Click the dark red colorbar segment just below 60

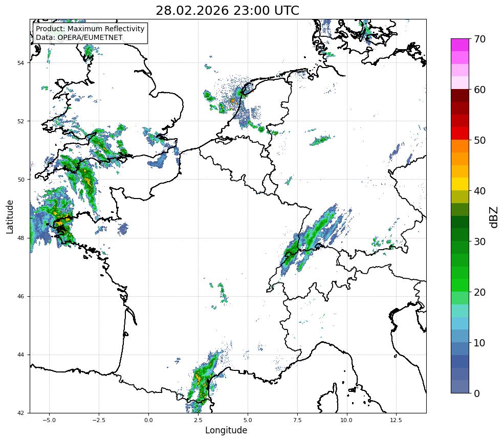(460, 96)
